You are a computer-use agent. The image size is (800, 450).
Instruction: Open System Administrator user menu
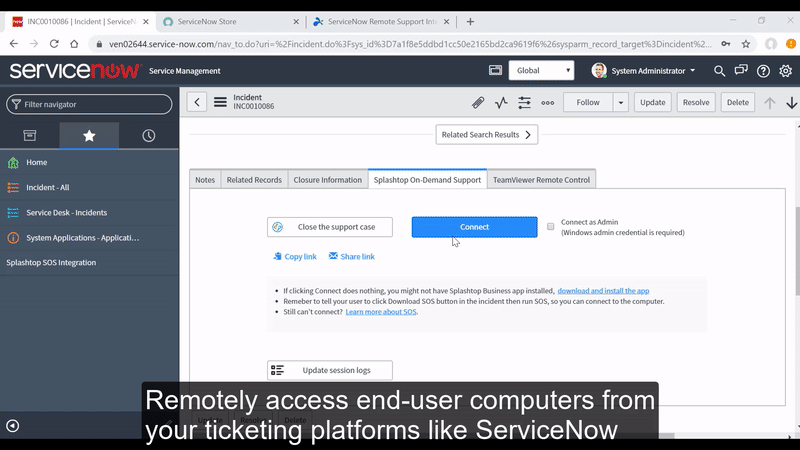tap(643, 70)
